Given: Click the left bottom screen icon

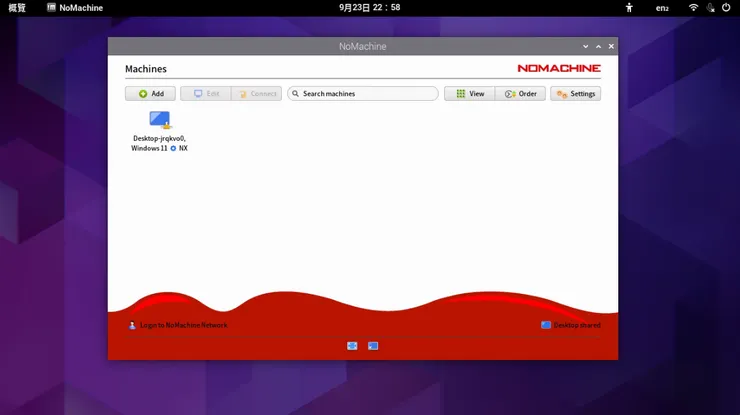Looking at the screenshot, I should click(x=352, y=346).
